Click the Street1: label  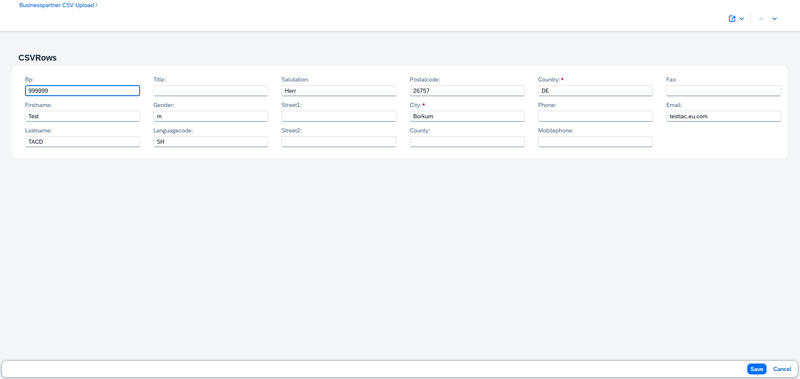pos(292,105)
